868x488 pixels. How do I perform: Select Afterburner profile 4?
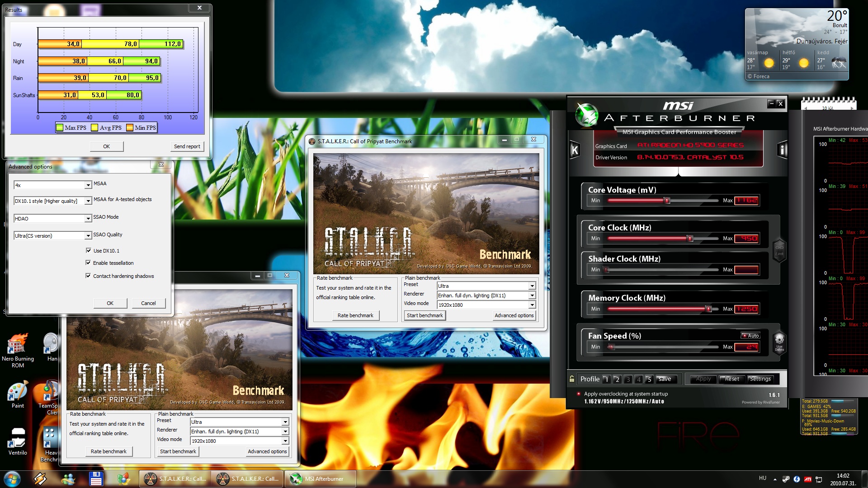pos(639,380)
